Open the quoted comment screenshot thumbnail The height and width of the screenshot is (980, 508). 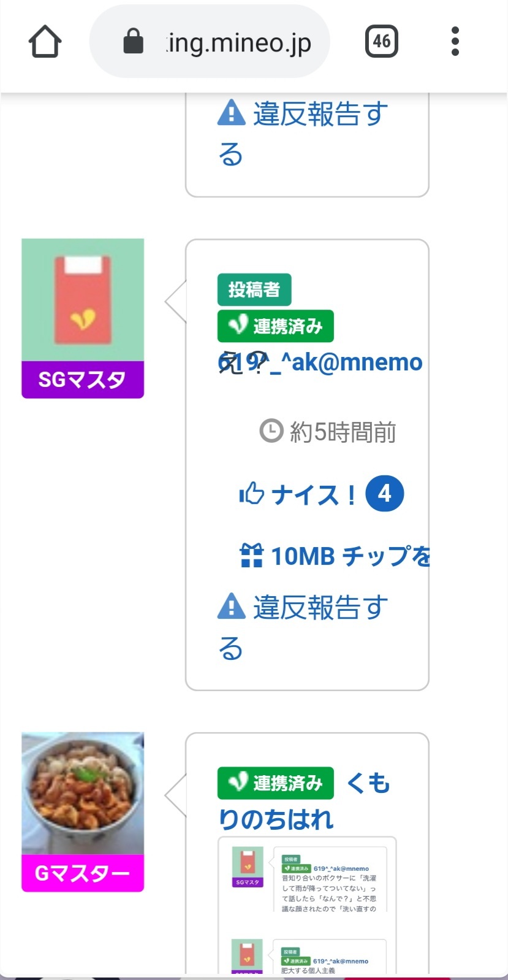(307, 905)
